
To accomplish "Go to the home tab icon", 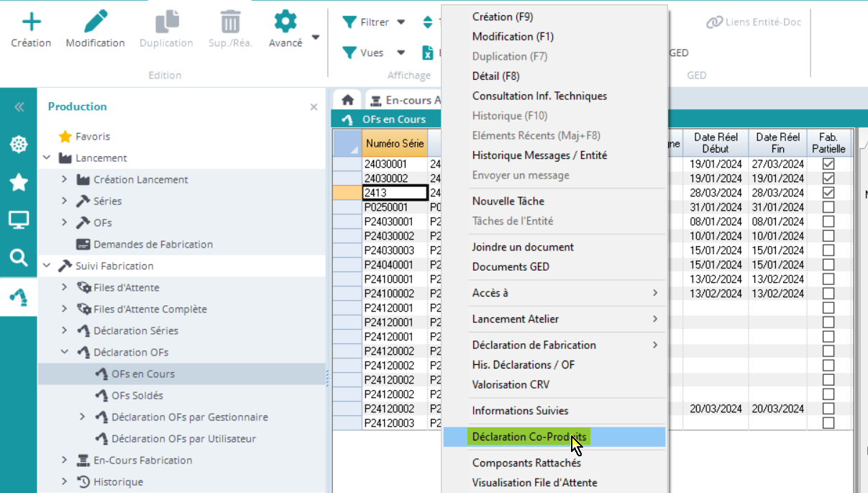I will point(347,101).
